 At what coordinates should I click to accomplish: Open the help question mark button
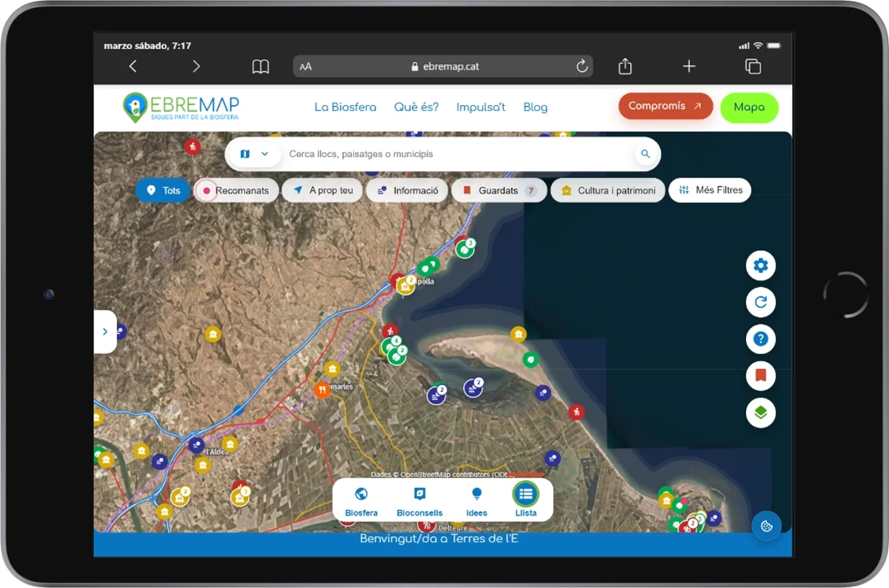tap(760, 339)
